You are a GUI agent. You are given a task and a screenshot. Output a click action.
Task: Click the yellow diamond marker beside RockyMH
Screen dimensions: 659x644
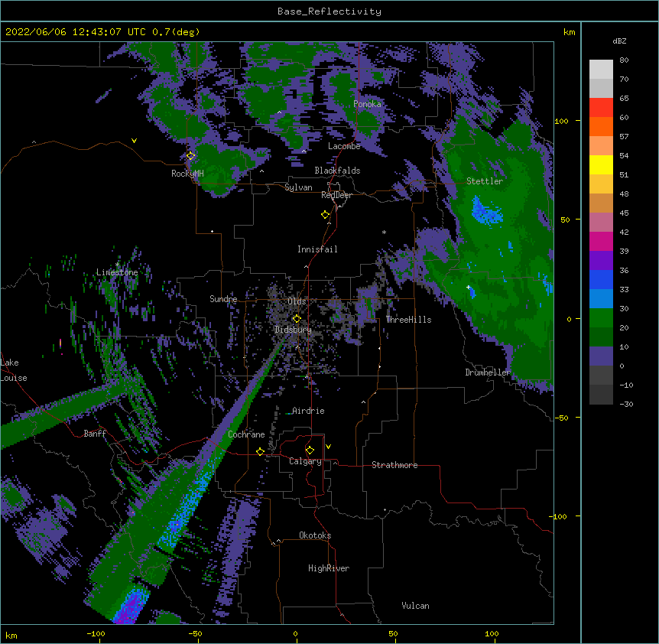[190, 156]
